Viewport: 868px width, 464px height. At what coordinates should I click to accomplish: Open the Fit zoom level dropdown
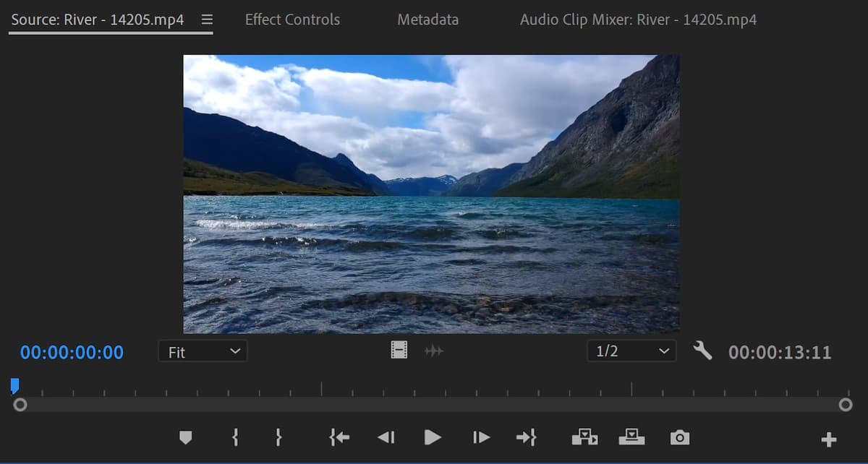(203, 351)
